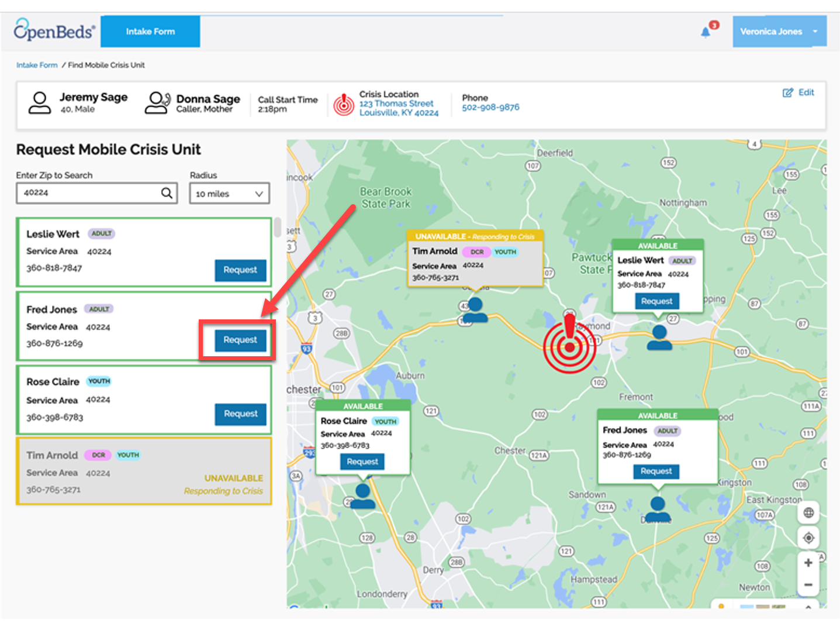Click the Intake Form breadcrumb link

[x=37, y=65]
